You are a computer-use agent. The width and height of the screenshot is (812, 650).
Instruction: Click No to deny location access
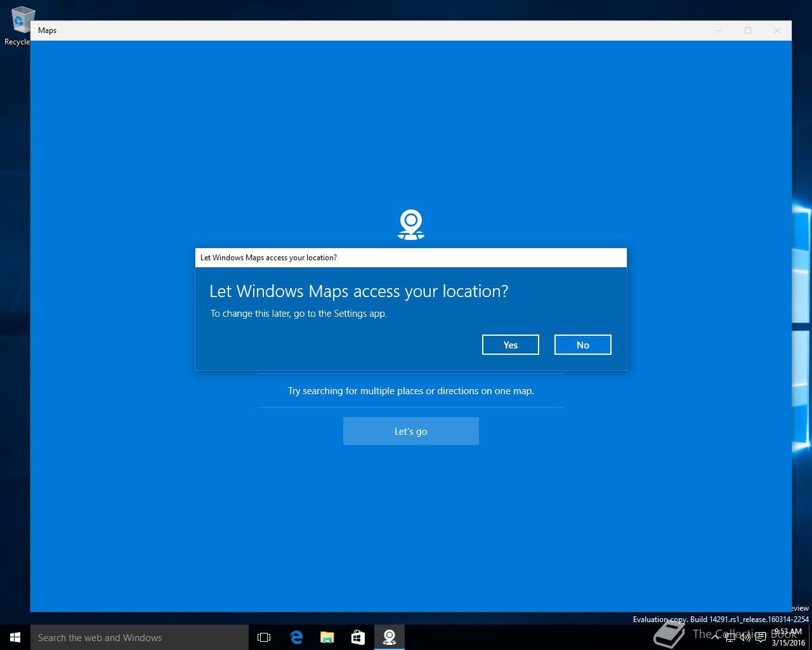point(583,345)
